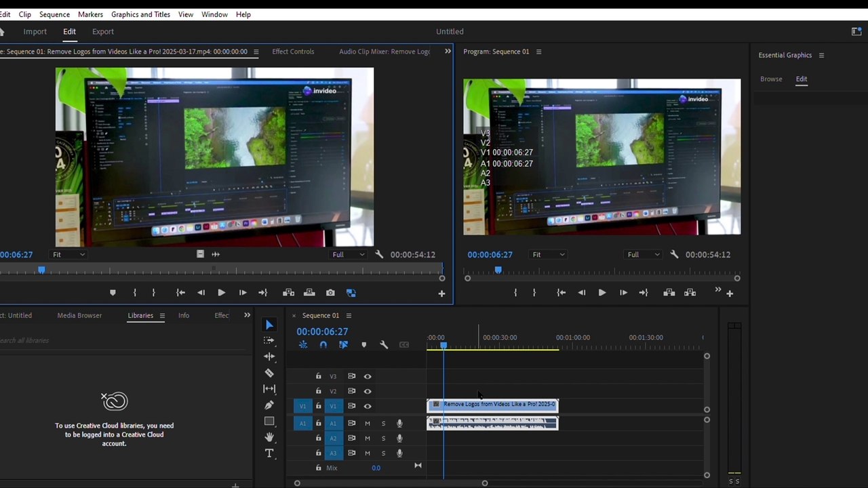Mark In point in Source monitor
Screen dimensions: 868x488
135,293
